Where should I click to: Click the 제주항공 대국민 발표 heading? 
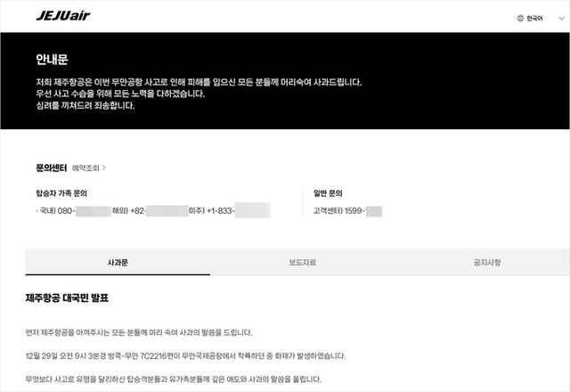[67, 298]
